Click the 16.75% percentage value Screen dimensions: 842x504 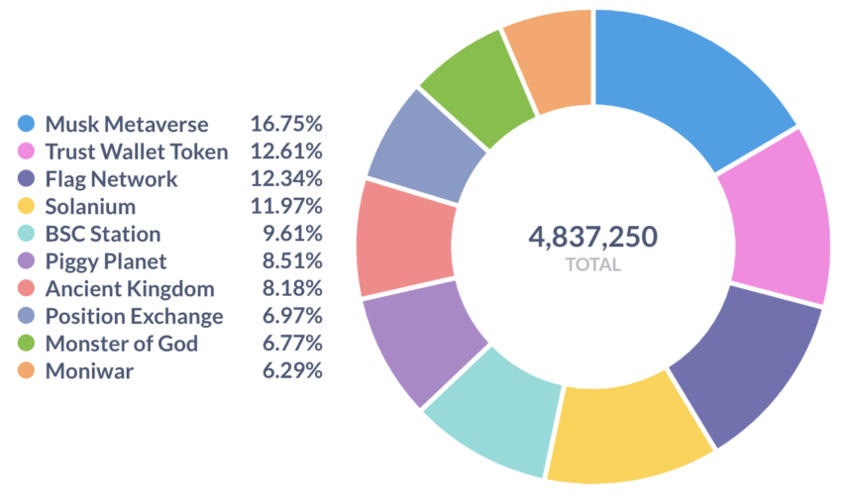(286, 124)
